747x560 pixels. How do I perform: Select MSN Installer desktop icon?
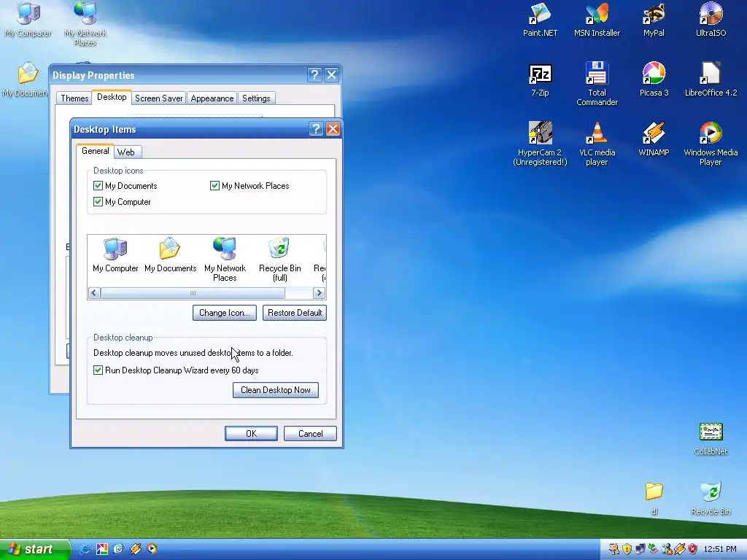tap(597, 20)
